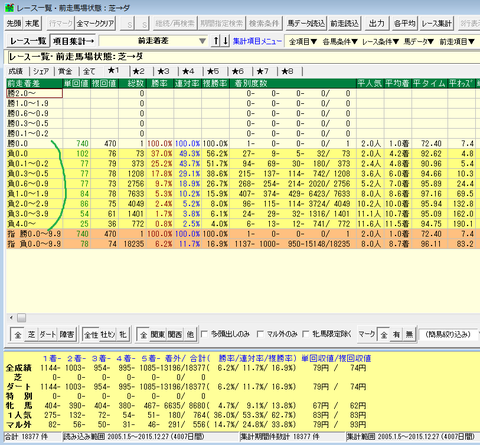Toggle the 芝 course filter
The image size is (480, 445).
click(31, 334)
